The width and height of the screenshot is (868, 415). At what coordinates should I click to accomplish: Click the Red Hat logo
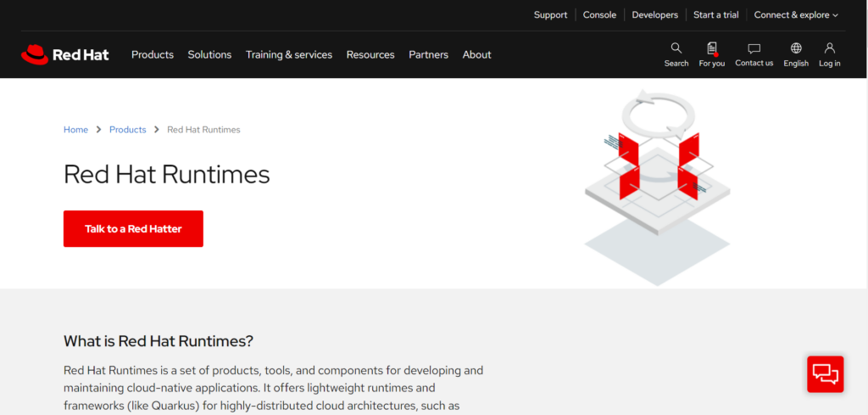[x=64, y=54]
